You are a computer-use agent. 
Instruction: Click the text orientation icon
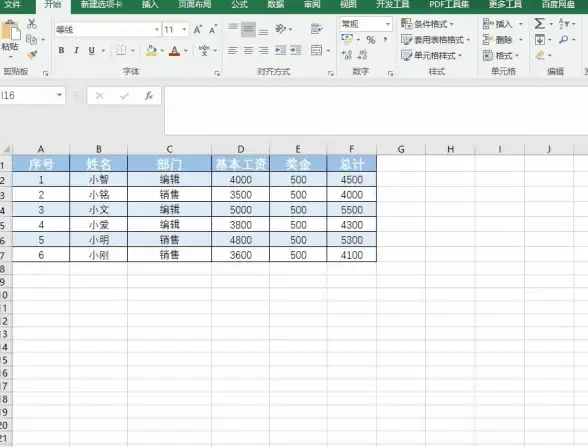280,29
